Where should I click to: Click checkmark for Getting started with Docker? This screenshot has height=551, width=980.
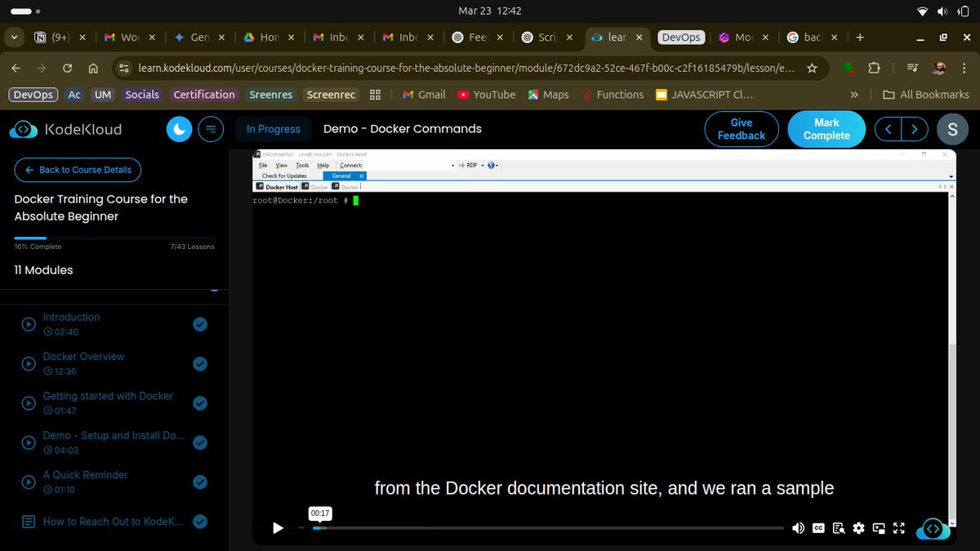(x=200, y=403)
